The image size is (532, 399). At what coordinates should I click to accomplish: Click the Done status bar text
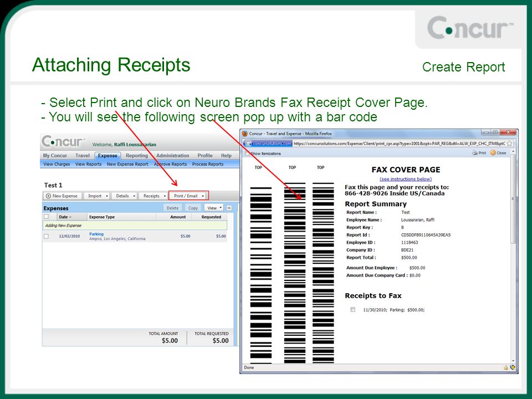pos(249,367)
